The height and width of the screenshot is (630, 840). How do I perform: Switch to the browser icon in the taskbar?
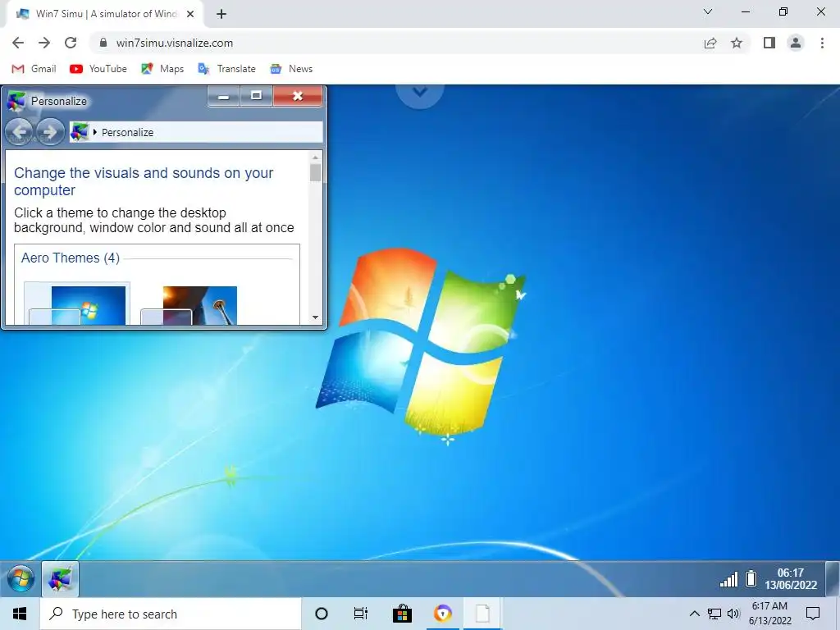pyautogui.click(x=442, y=614)
